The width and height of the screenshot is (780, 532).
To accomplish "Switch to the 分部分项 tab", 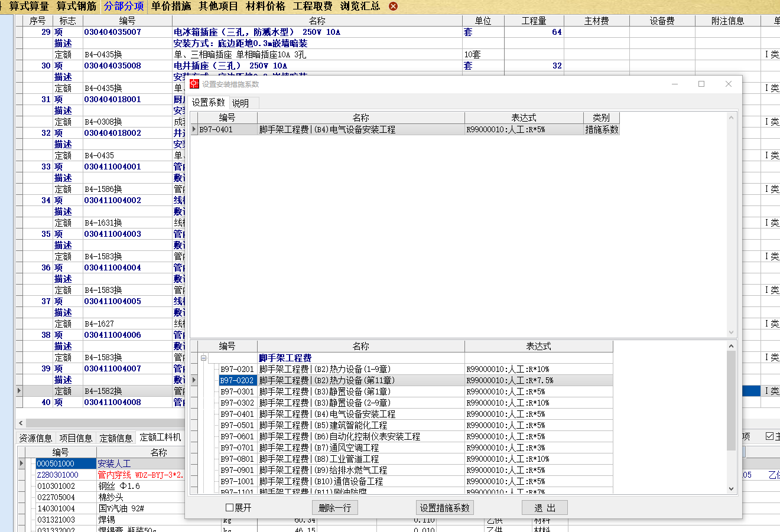I will tap(124, 6).
